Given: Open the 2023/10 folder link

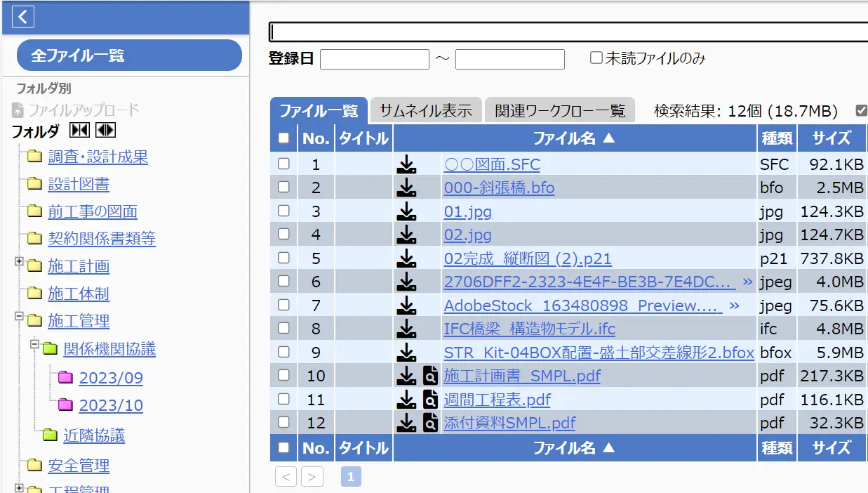Looking at the screenshot, I should [x=111, y=405].
